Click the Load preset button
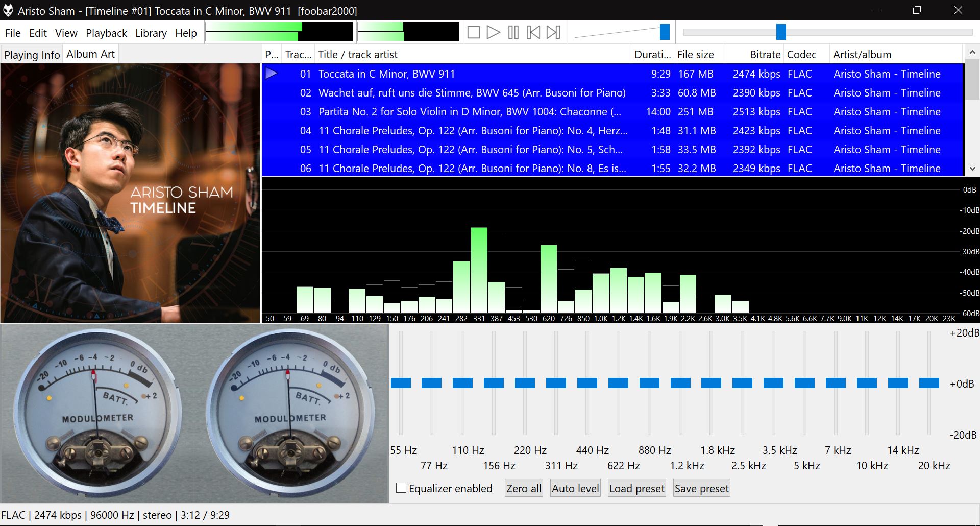This screenshot has width=980, height=526. [637, 489]
